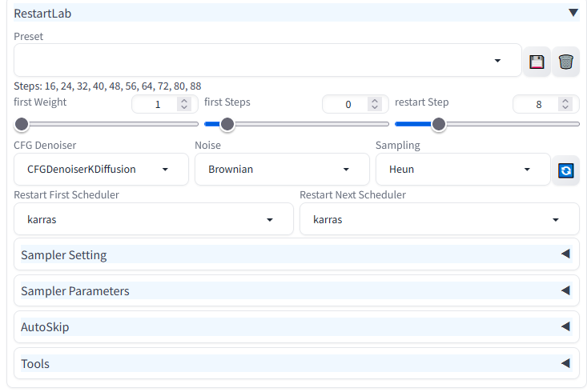Click the restart Step slider handle

pos(439,124)
